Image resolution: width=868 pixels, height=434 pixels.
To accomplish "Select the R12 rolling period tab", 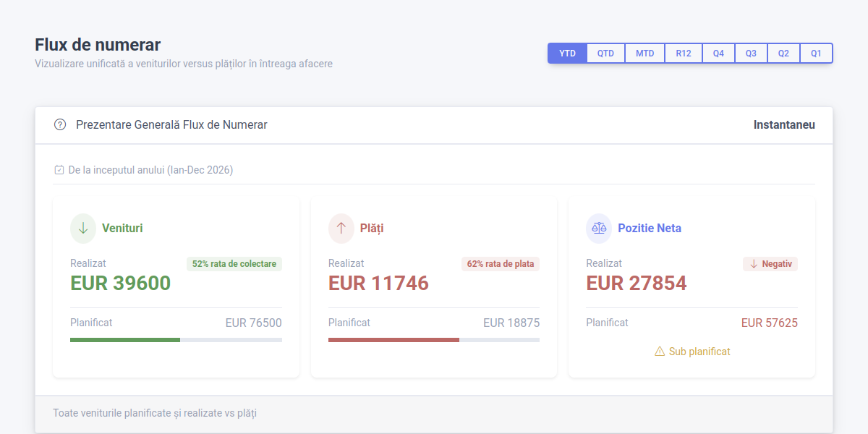I will coord(683,52).
